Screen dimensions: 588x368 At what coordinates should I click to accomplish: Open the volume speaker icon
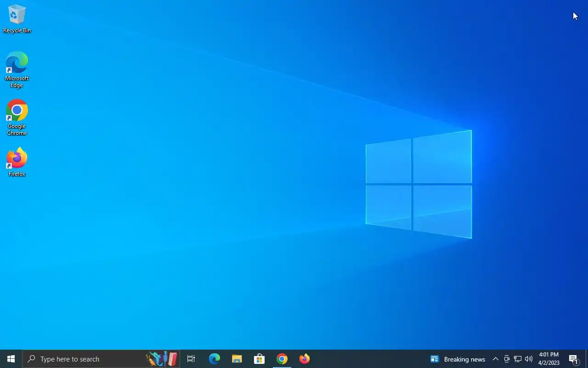click(529, 359)
